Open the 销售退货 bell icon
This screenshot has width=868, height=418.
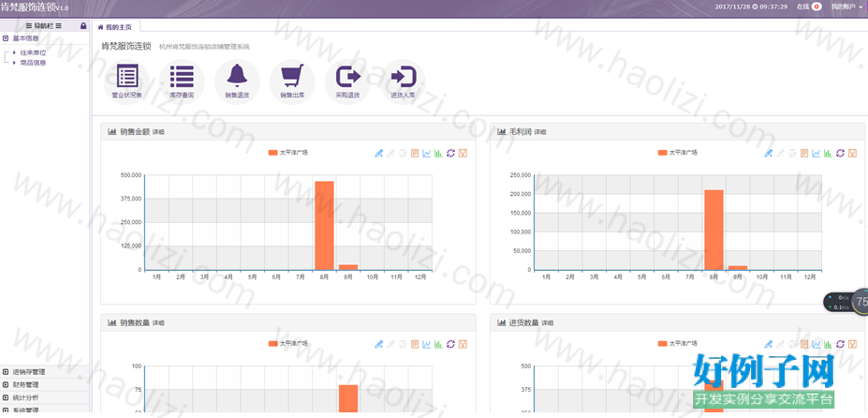click(x=237, y=76)
